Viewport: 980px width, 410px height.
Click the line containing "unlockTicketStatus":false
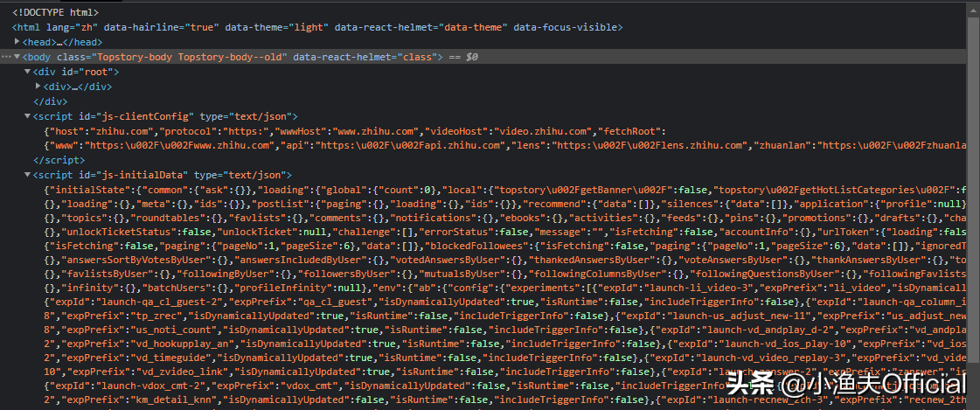coord(507,233)
